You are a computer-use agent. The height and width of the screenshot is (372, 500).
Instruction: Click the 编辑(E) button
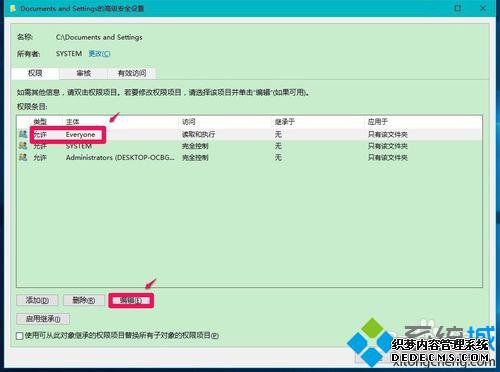[x=131, y=300]
